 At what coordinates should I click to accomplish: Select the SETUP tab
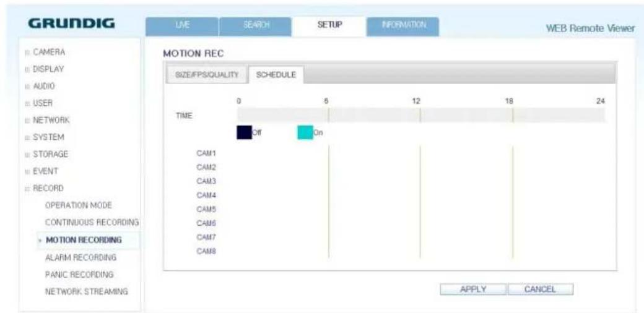(x=329, y=26)
